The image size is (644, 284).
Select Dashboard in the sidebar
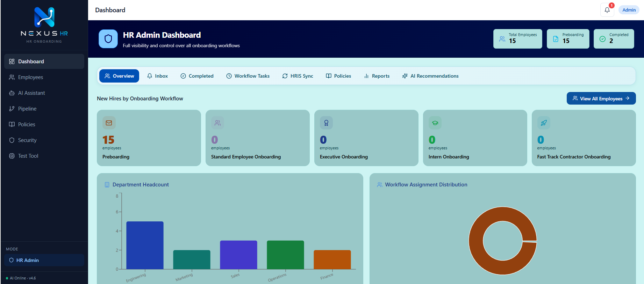(x=44, y=62)
